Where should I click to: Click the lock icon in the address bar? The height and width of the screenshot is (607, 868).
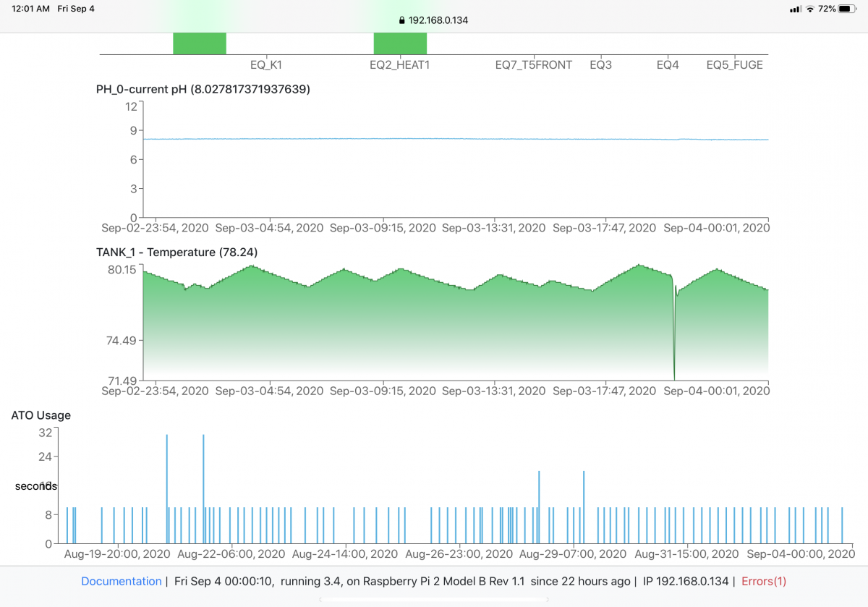(x=401, y=20)
